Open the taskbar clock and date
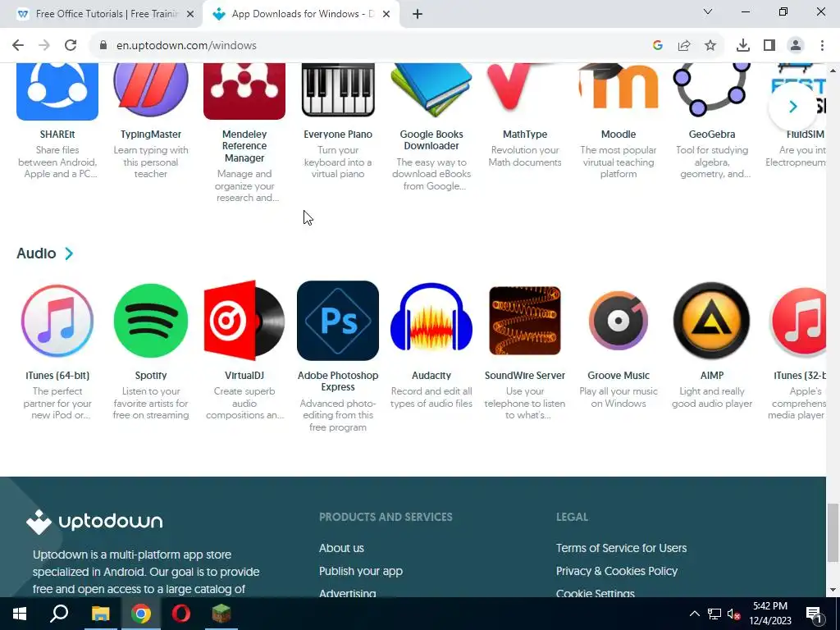 (770, 614)
